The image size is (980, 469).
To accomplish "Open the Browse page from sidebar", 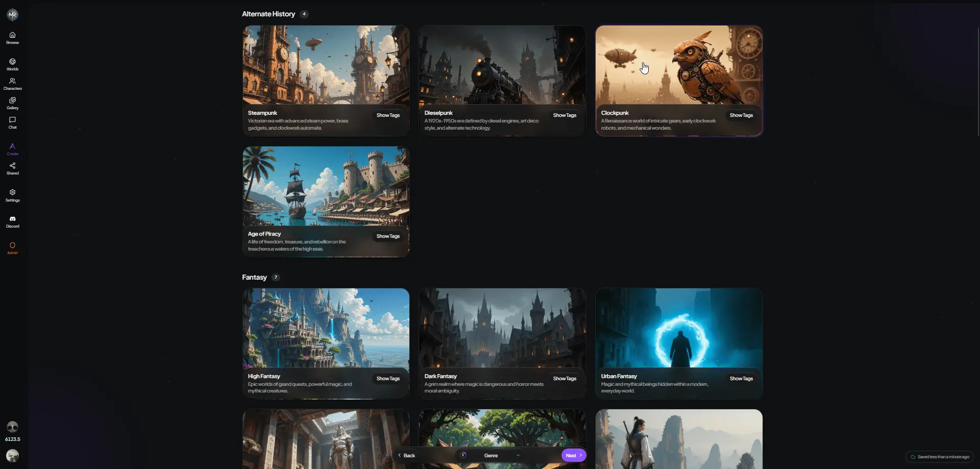I will tap(12, 38).
